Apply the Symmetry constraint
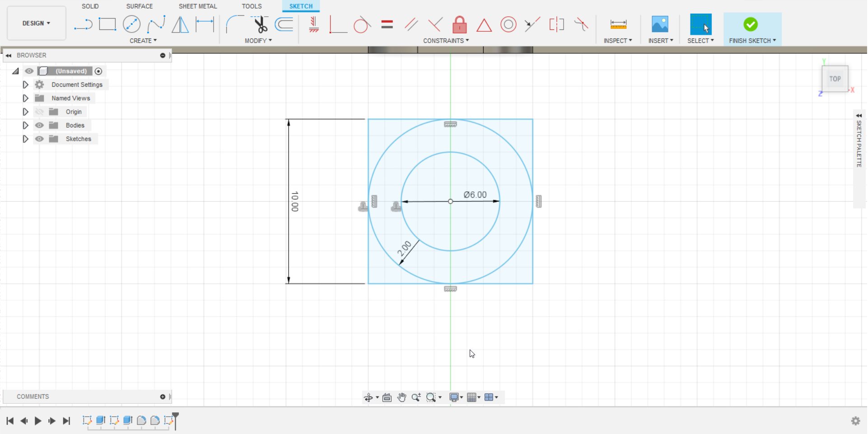Screen dimensions: 868x434 [x=557, y=24]
